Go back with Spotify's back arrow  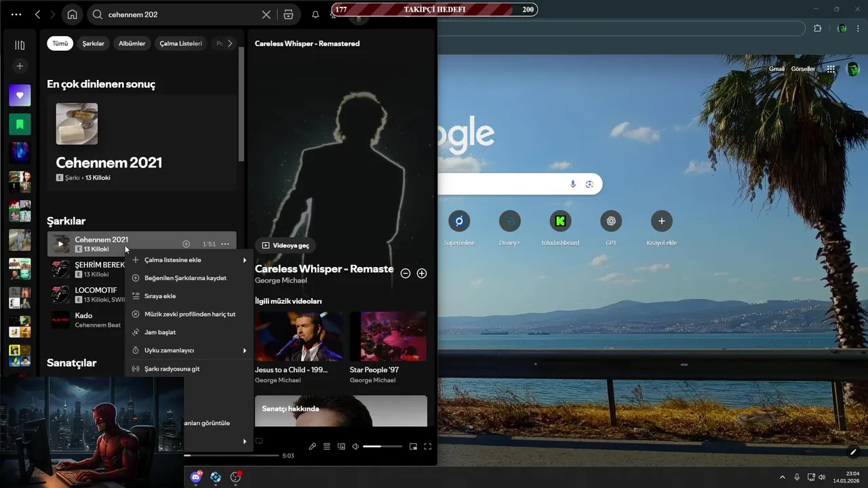[37, 14]
